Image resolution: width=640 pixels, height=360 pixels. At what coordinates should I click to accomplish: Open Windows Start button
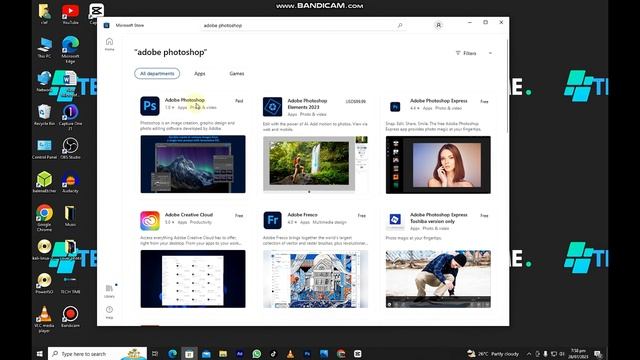(x=40, y=354)
